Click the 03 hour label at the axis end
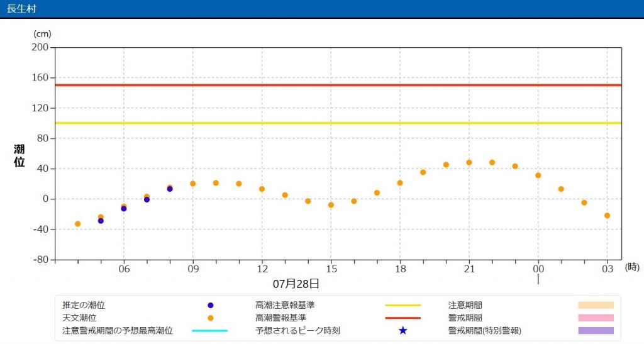Screen dimensions: 644x344 coord(608,269)
